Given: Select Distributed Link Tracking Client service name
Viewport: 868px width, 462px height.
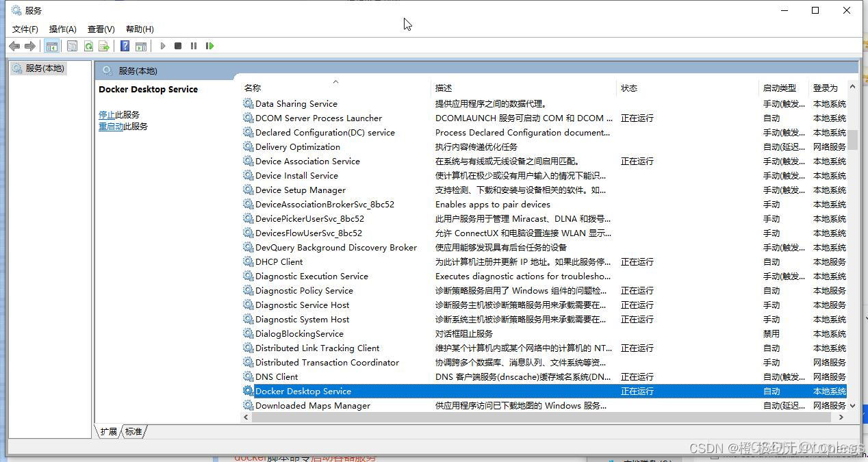Looking at the screenshot, I should (x=318, y=348).
